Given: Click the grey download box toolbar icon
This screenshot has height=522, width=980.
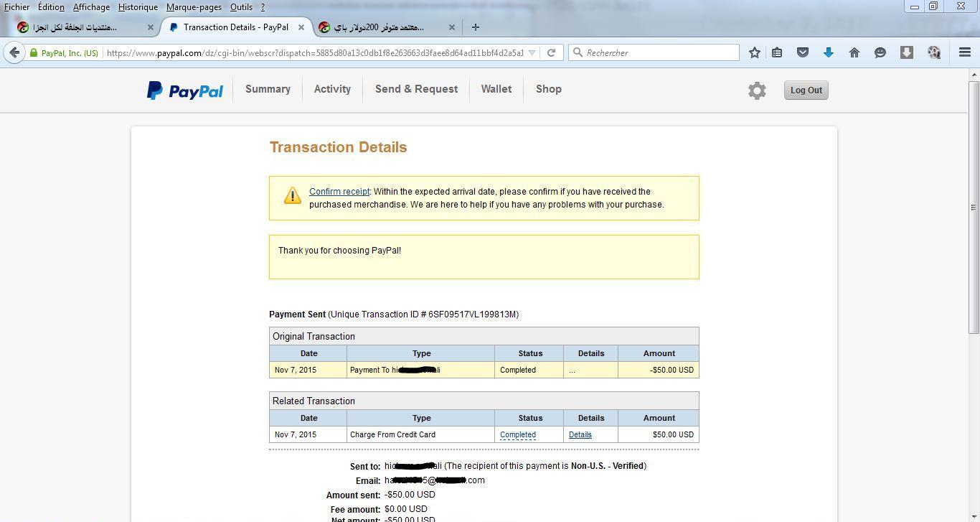Looking at the screenshot, I should [907, 52].
